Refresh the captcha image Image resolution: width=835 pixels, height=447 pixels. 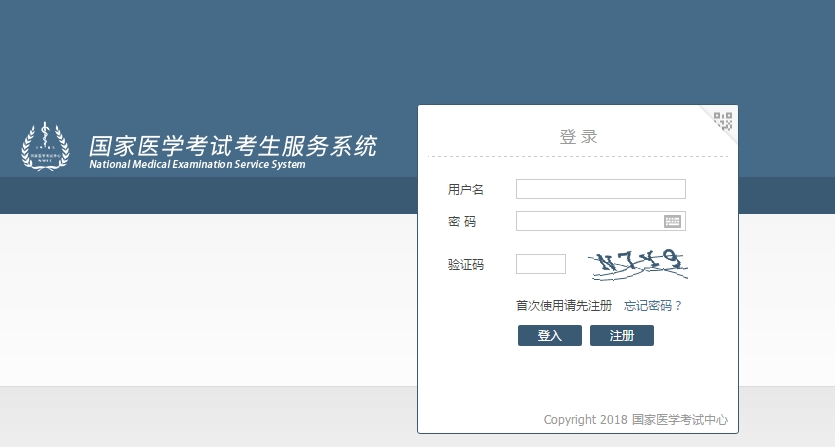click(638, 264)
